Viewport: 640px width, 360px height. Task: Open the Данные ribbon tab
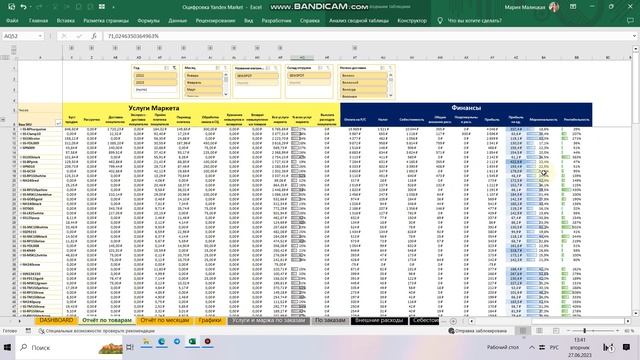tap(178, 20)
